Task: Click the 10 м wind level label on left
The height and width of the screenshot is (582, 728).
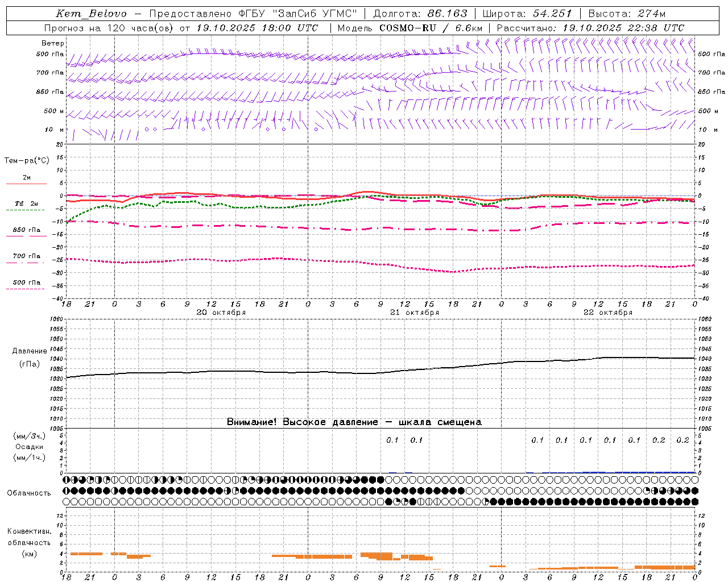Action: click(x=54, y=130)
